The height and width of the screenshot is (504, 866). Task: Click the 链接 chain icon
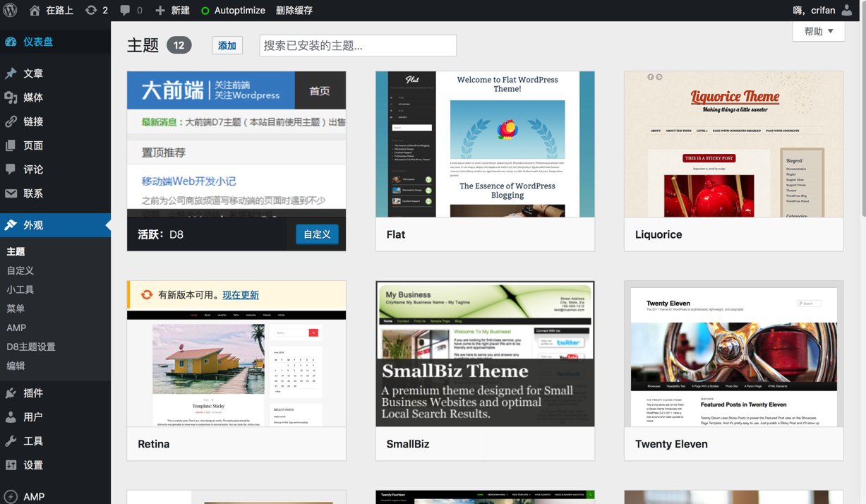coord(11,121)
